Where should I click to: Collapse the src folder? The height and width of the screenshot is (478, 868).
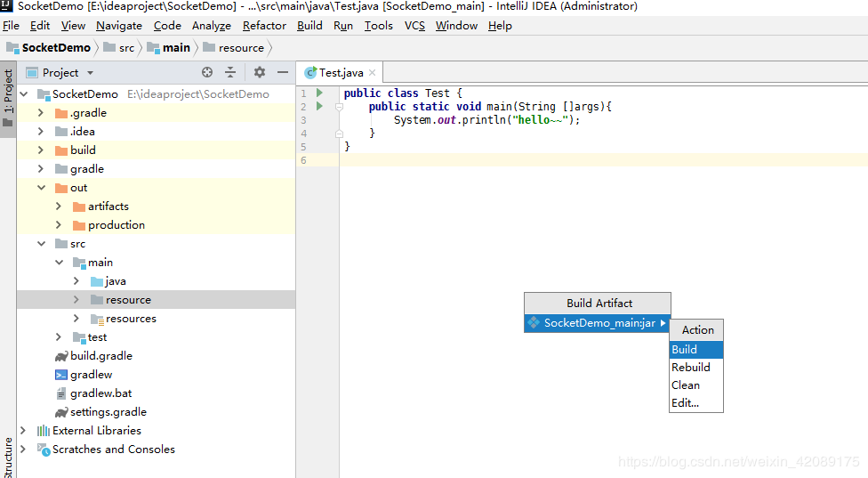click(x=42, y=244)
